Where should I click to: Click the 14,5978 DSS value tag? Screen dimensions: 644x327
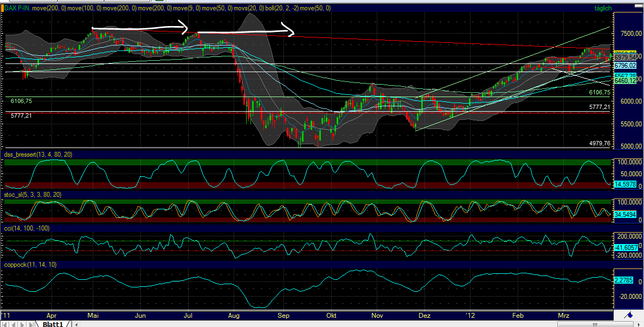click(x=625, y=185)
